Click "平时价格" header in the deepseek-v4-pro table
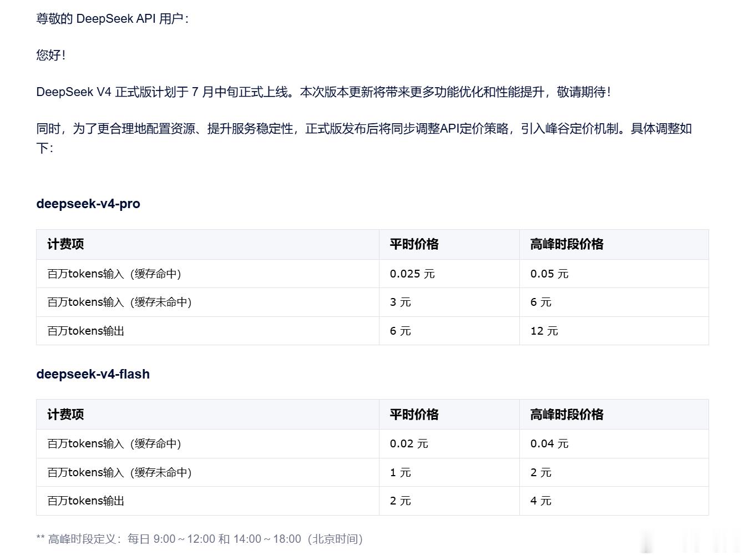 tap(414, 244)
